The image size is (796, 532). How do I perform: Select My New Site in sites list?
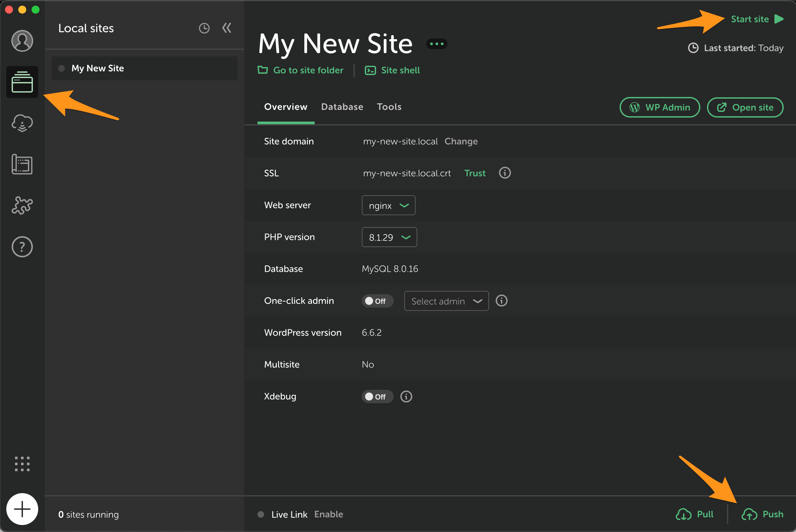(97, 68)
